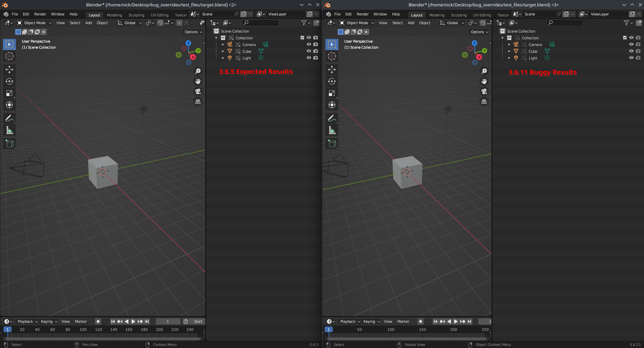Select the Scale tool in left Blender window
644x348 pixels.
coord(9,93)
